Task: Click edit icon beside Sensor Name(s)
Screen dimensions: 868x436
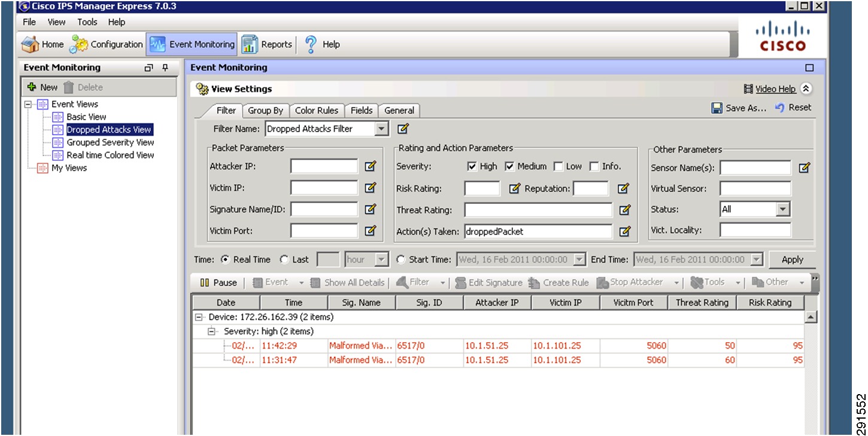Action: (805, 168)
